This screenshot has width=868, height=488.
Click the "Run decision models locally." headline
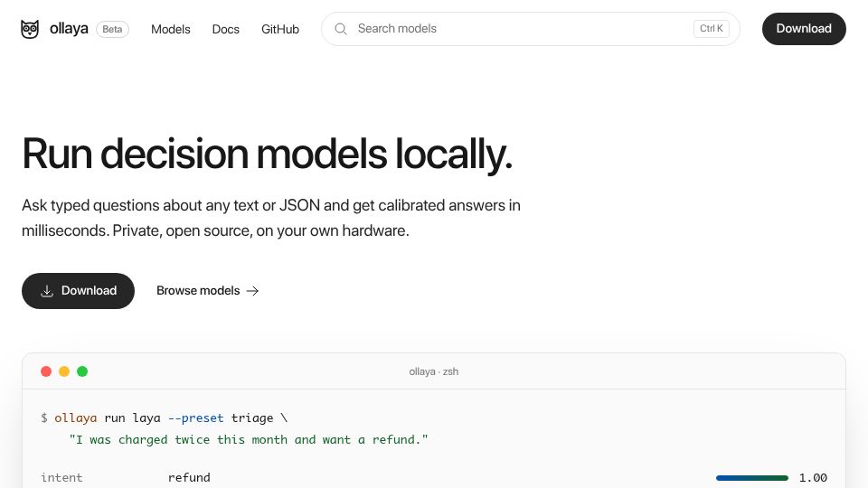[267, 154]
